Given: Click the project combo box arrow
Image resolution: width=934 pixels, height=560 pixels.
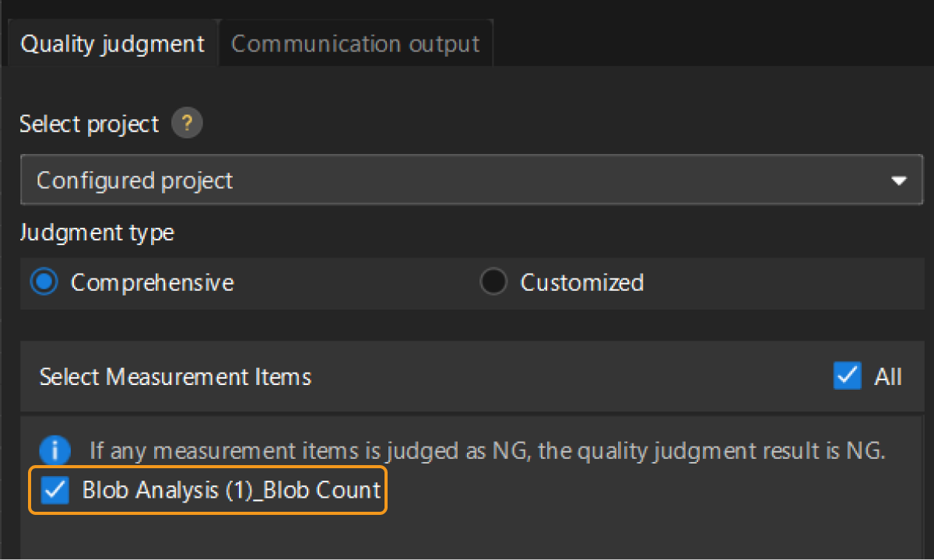Looking at the screenshot, I should [x=899, y=180].
